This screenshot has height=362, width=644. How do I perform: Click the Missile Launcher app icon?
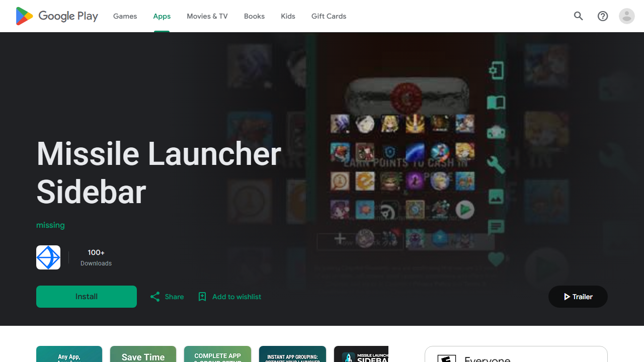click(48, 257)
